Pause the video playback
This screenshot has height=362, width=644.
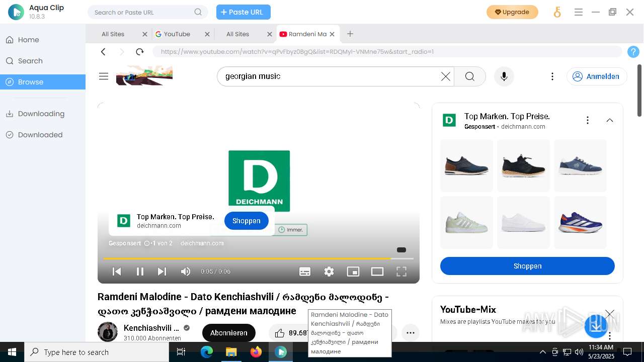[x=140, y=271]
